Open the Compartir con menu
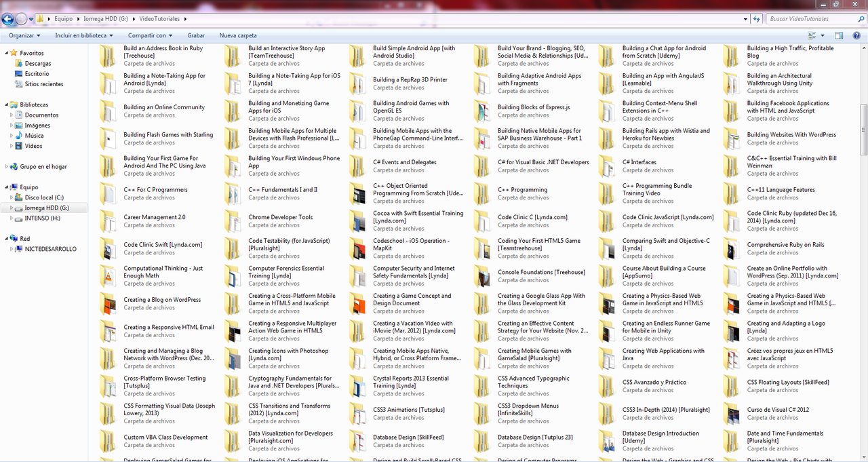The width and height of the screenshot is (868, 462). click(x=151, y=35)
